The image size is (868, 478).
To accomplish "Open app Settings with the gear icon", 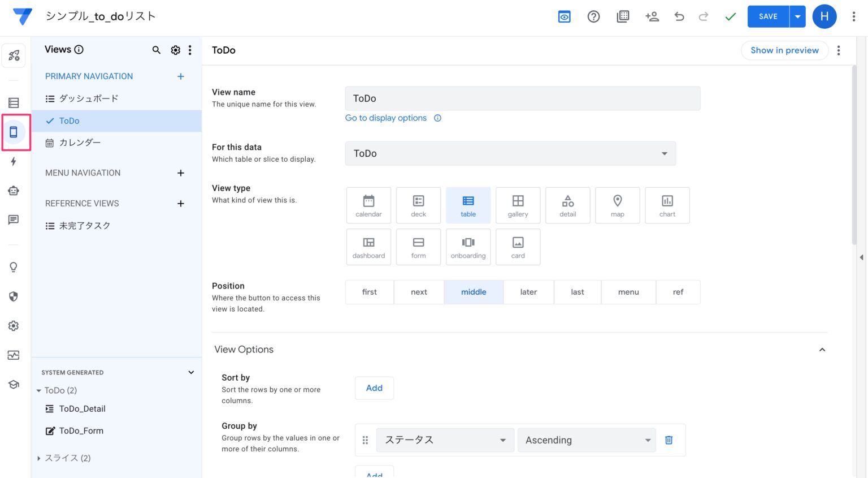I will (x=14, y=325).
